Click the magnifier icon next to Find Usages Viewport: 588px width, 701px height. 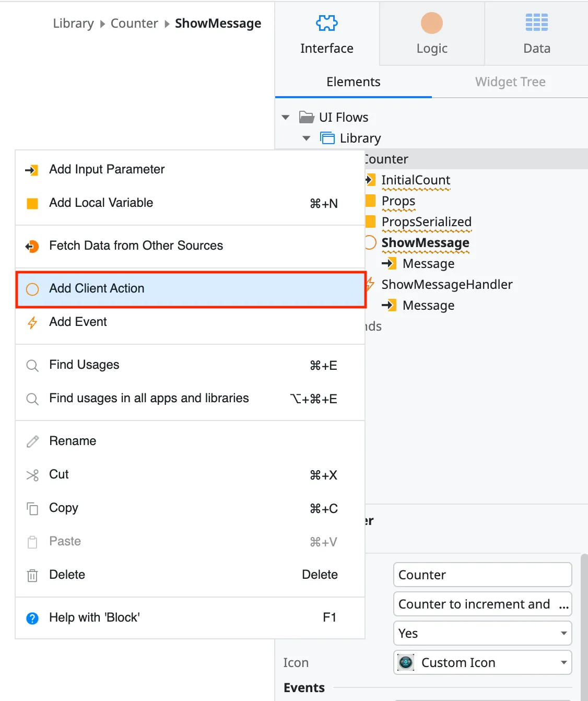32,365
